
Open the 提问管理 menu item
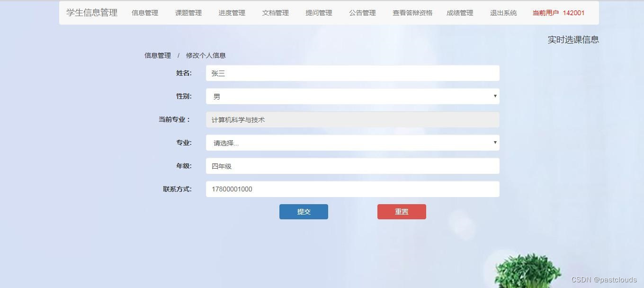point(318,13)
